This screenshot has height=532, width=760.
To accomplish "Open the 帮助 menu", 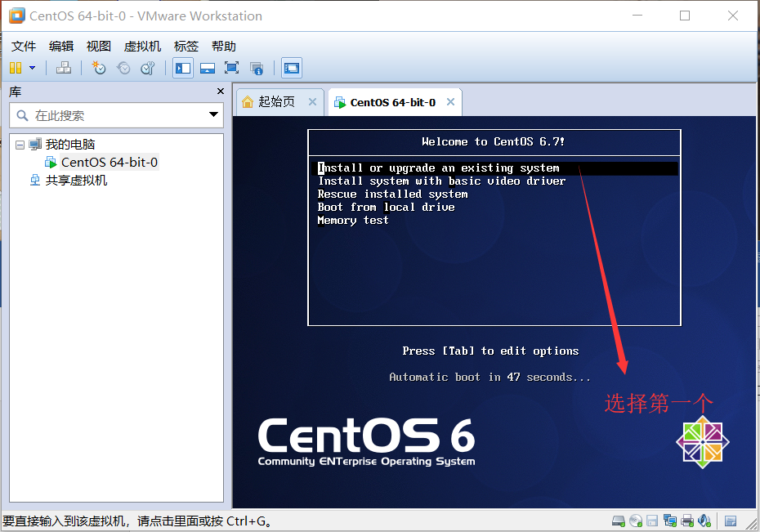I will point(223,46).
